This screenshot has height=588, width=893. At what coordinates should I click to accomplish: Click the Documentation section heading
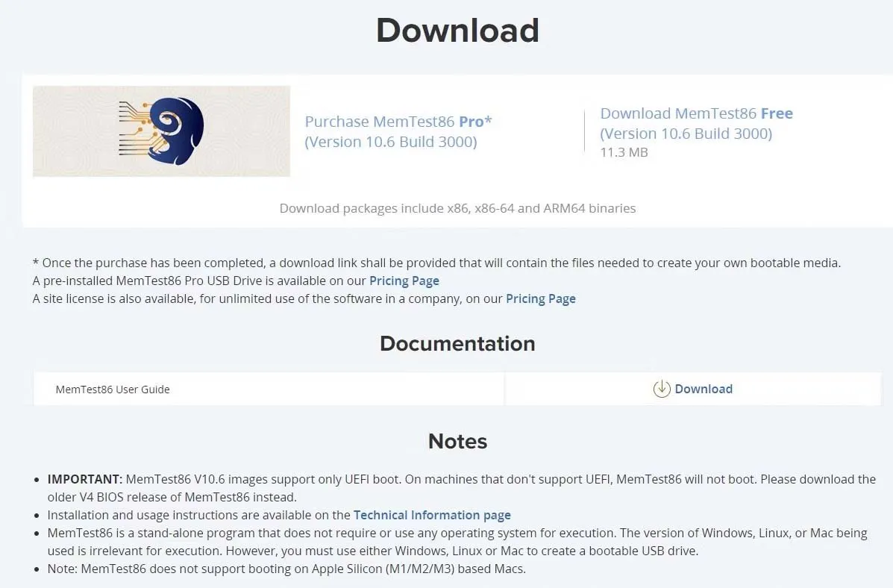point(457,343)
